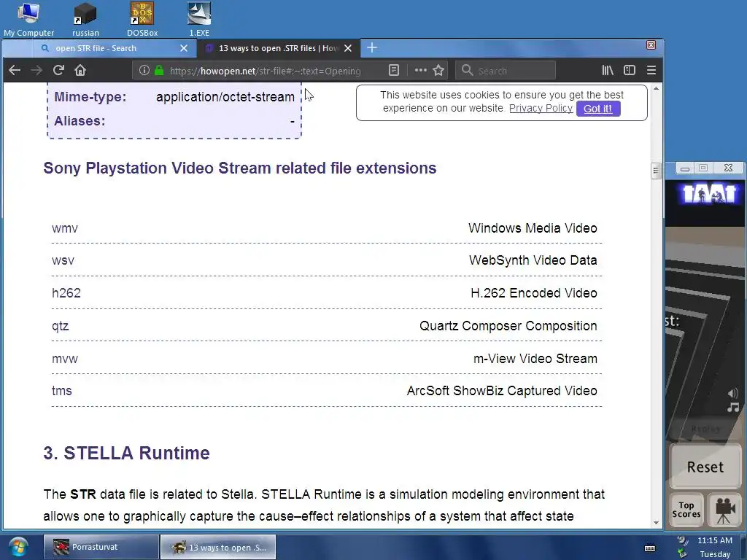Open page actions three-dot menu
747x560 pixels.
(x=420, y=71)
